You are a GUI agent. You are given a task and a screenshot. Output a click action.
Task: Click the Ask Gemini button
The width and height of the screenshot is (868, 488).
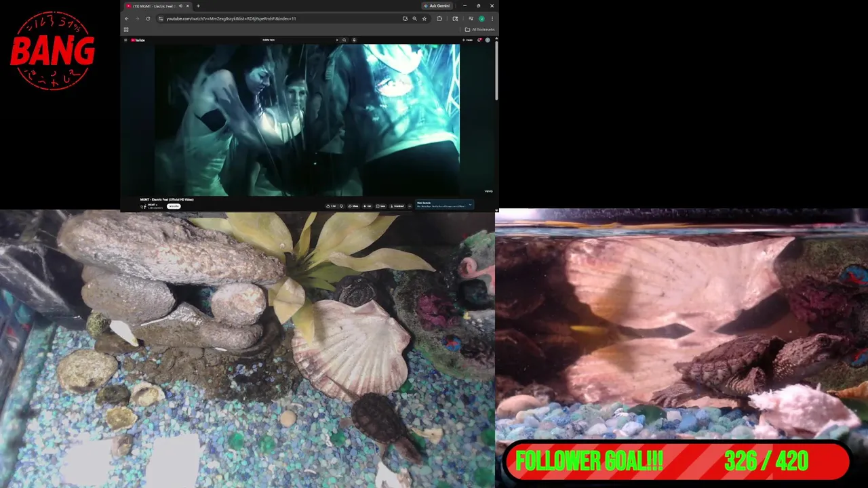point(436,6)
